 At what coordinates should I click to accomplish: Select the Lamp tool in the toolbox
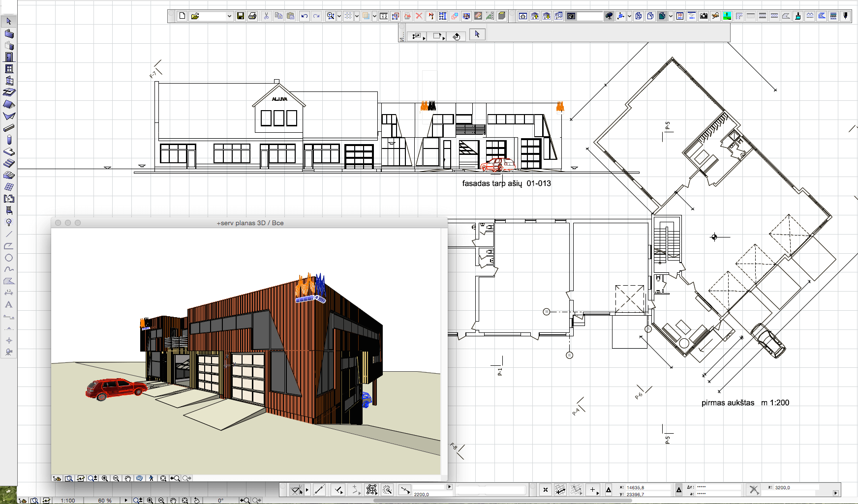[x=9, y=222]
